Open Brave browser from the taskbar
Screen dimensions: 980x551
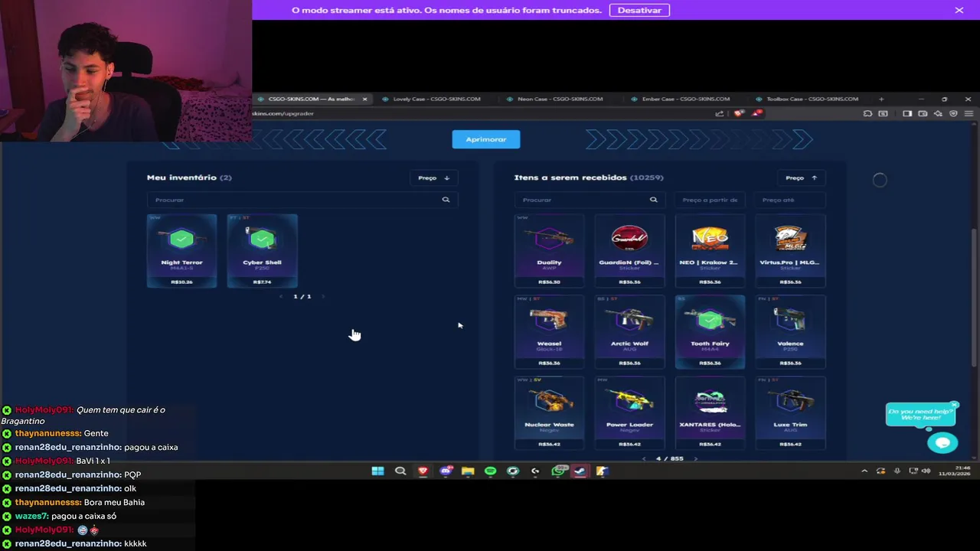coord(423,471)
